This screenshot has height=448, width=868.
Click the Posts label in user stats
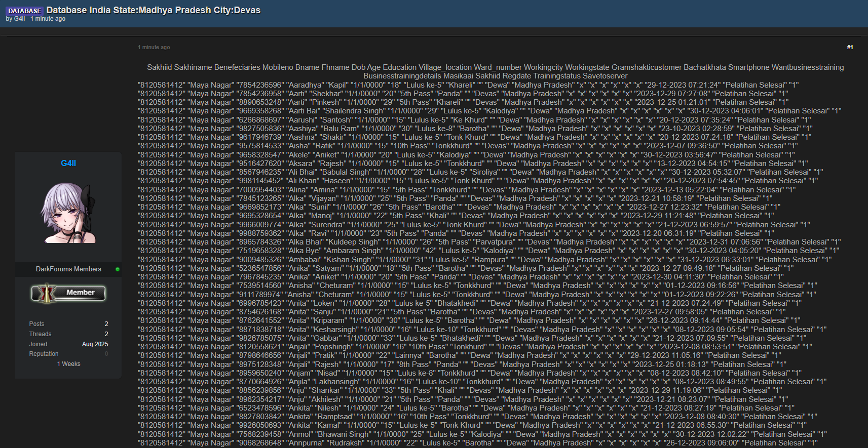click(x=36, y=324)
